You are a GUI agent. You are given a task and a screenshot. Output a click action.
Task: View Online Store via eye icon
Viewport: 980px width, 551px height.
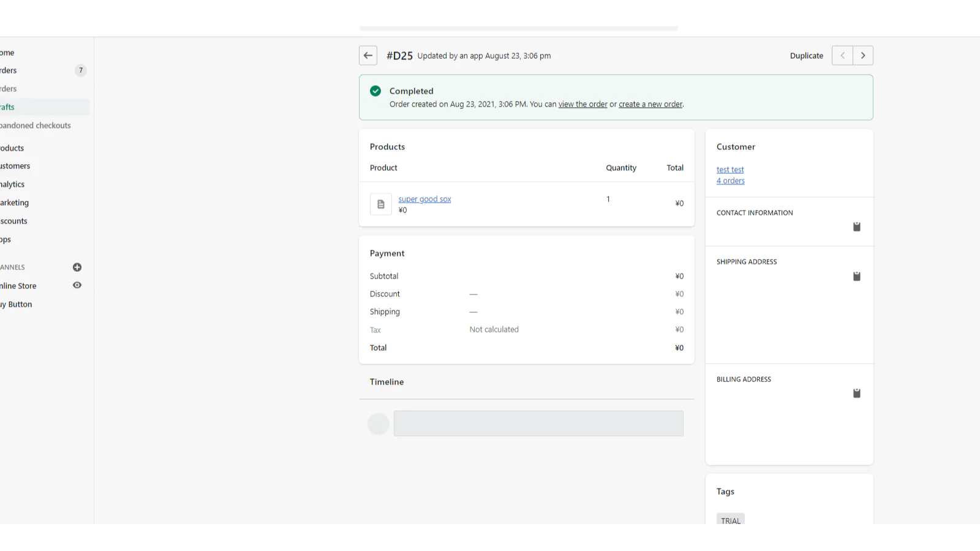(x=77, y=285)
